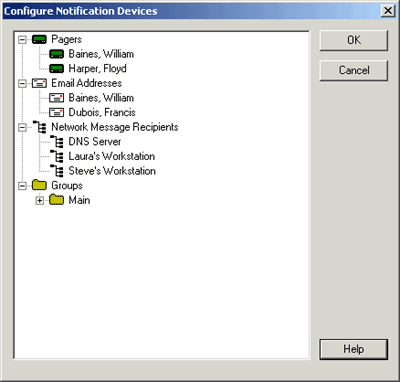This screenshot has height=382, width=400.
Task: Confirm with the OK button
Action: [x=354, y=40]
